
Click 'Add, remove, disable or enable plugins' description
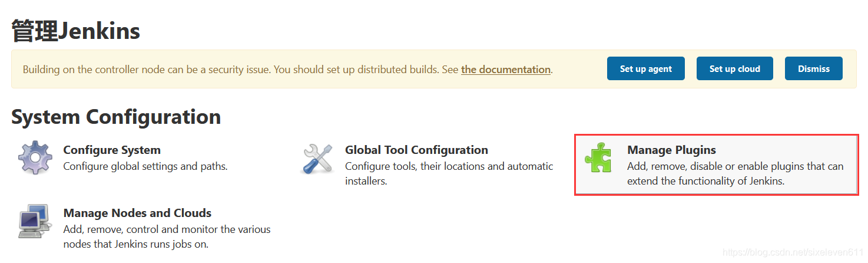[735, 173]
